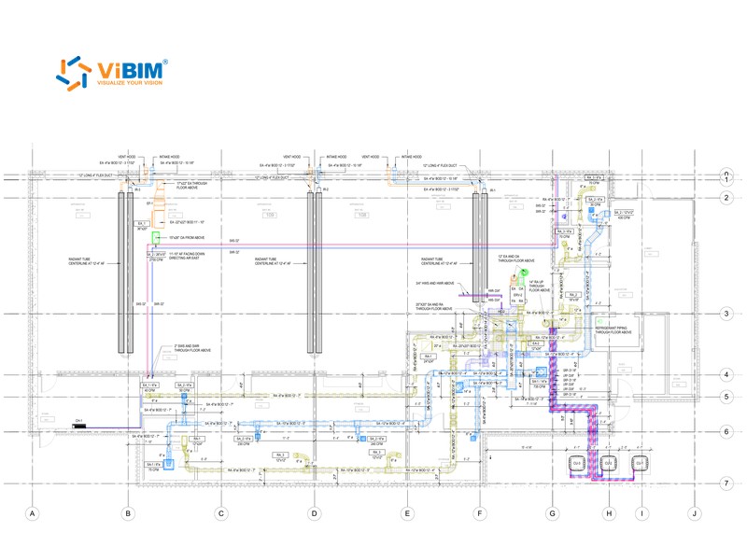This screenshot has width=747, height=560.
Task: Click the '735 CFM' airflow value
Action: pyautogui.click(x=540, y=386)
